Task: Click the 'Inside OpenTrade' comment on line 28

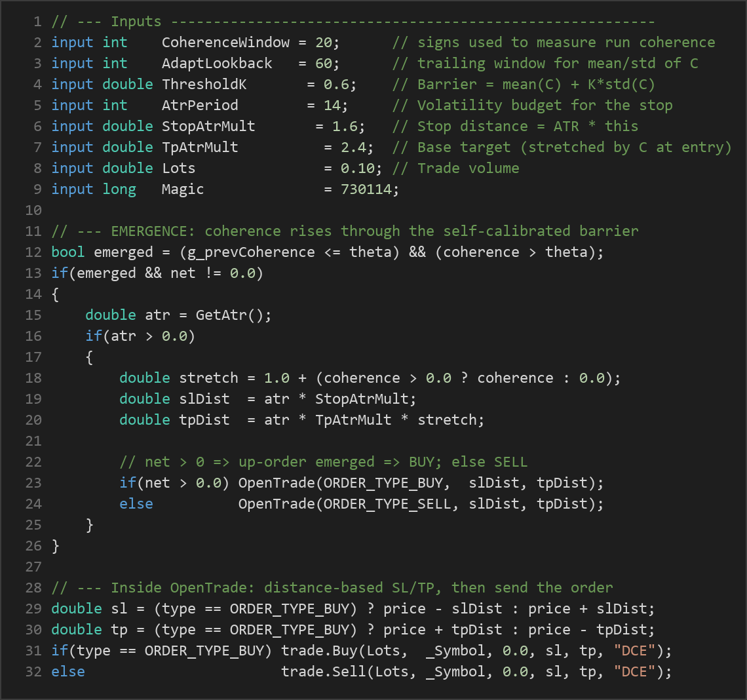Action: tap(332, 587)
